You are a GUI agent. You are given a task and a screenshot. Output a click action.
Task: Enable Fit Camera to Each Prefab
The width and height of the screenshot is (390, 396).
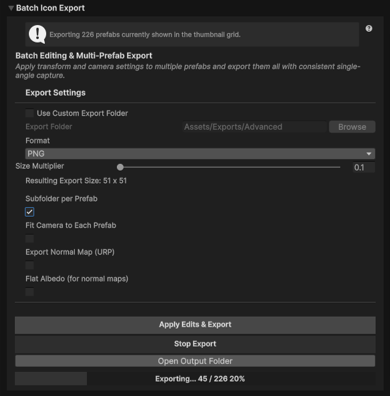30,239
